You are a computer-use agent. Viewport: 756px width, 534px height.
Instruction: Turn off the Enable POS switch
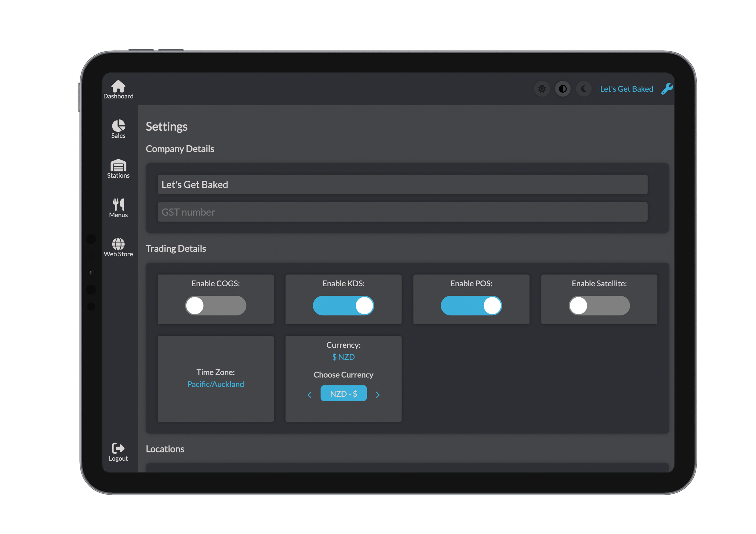tap(471, 306)
